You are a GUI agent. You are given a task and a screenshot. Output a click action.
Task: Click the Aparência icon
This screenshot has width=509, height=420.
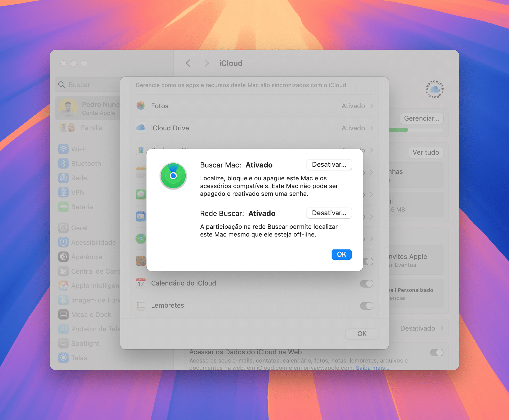[x=63, y=257]
